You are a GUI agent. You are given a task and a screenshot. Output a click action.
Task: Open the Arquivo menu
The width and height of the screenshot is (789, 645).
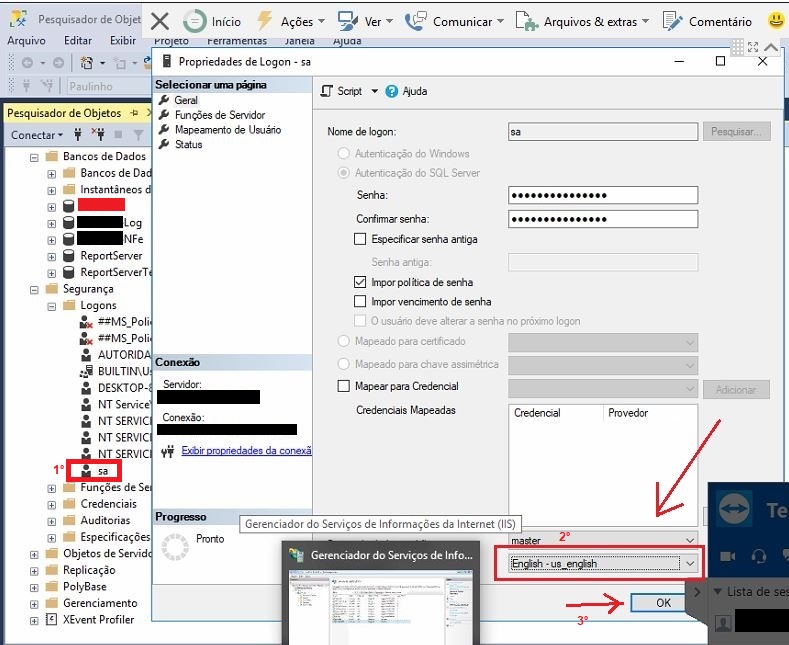click(26, 40)
